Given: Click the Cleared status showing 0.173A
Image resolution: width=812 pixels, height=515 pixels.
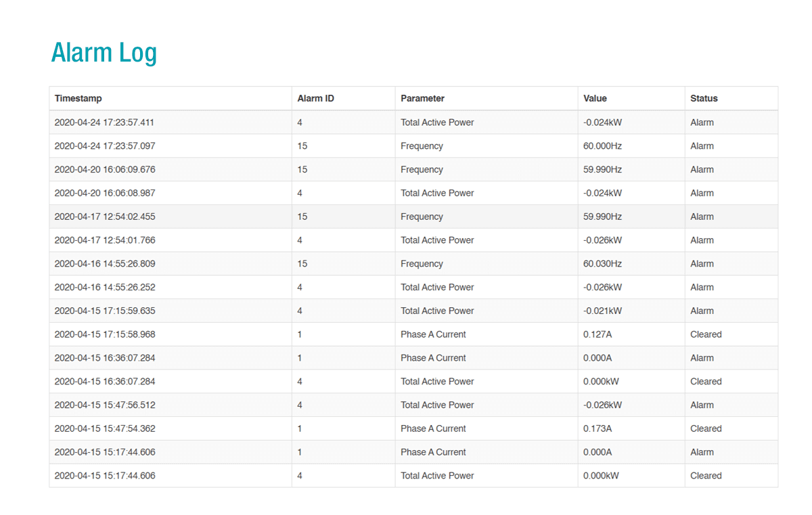Looking at the screenshot, I should [x=706, y=428].
